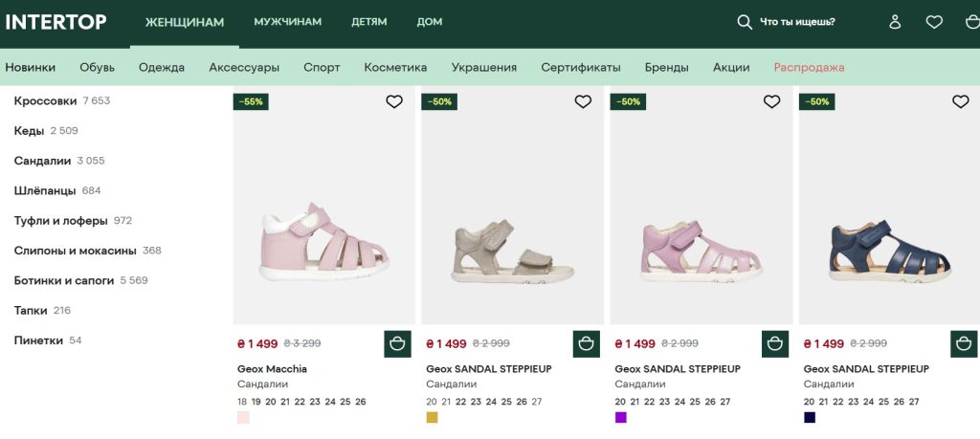Open Распродажа menu
980x439 pixels.
809,68
